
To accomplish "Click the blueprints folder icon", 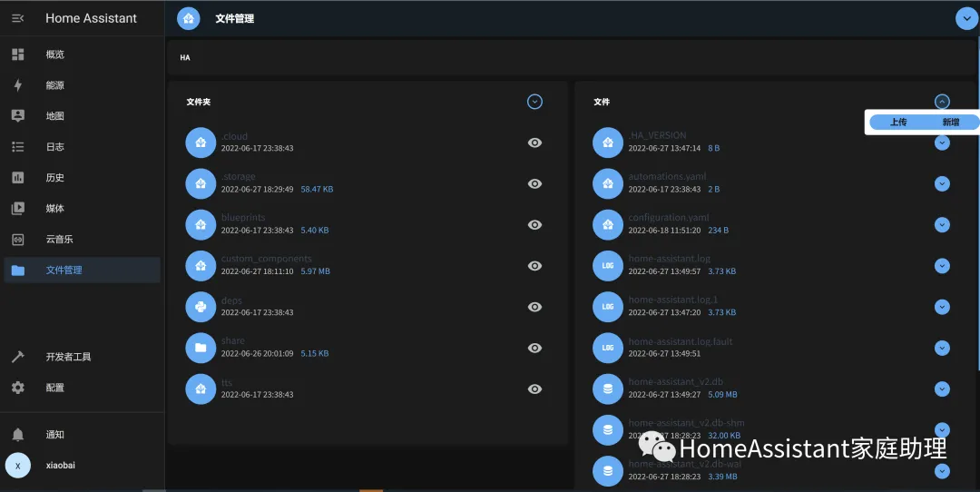I will 201,224.
